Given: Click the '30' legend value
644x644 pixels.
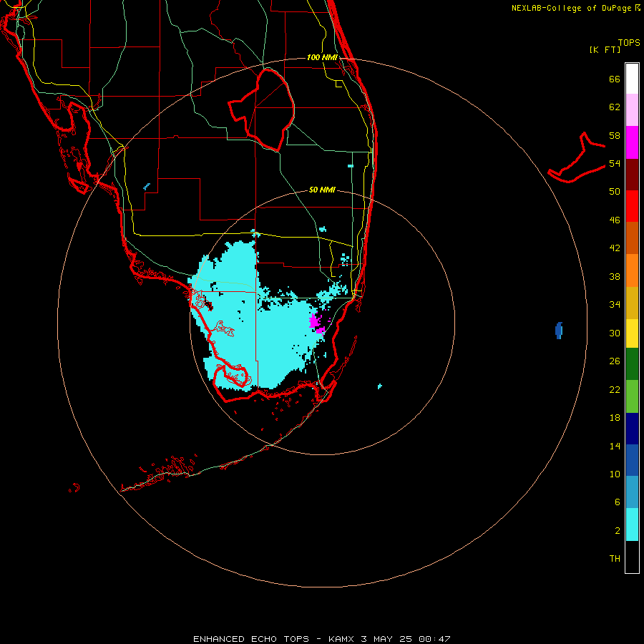Looking at the screenshot, I should (615, 333).
